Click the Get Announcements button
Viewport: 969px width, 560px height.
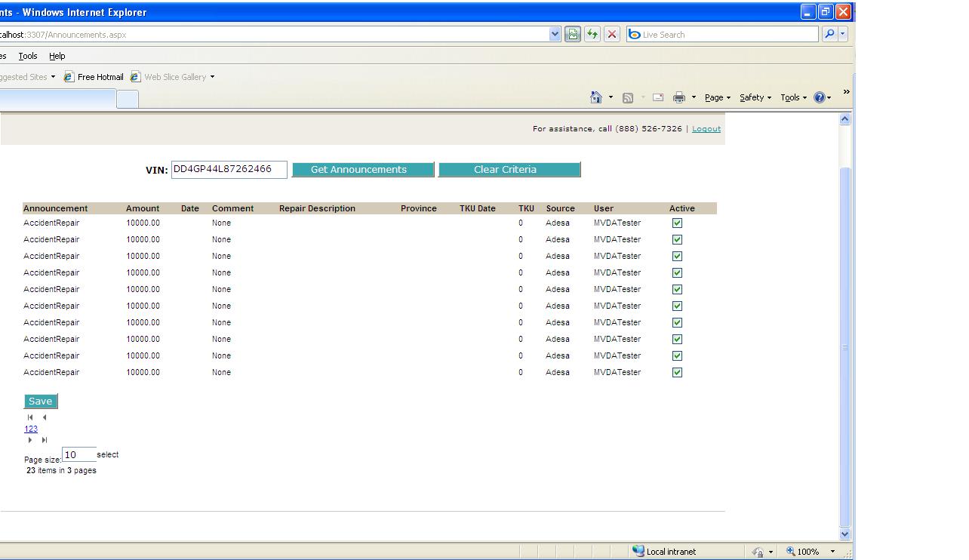(x=363, y=170)
